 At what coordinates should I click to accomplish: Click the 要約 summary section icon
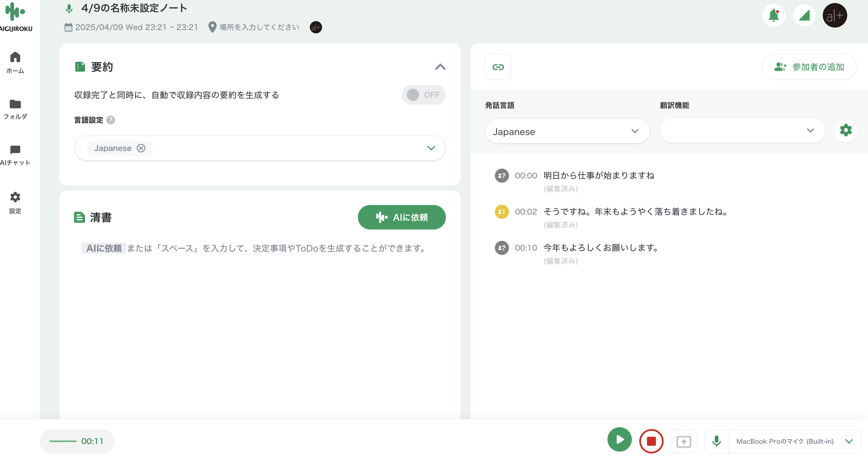[x=80, y=67]
